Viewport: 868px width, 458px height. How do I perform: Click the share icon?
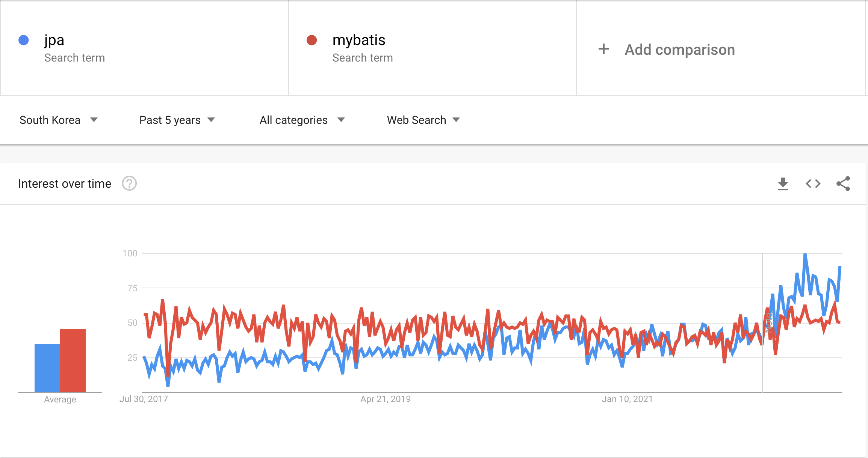[843, 184]
